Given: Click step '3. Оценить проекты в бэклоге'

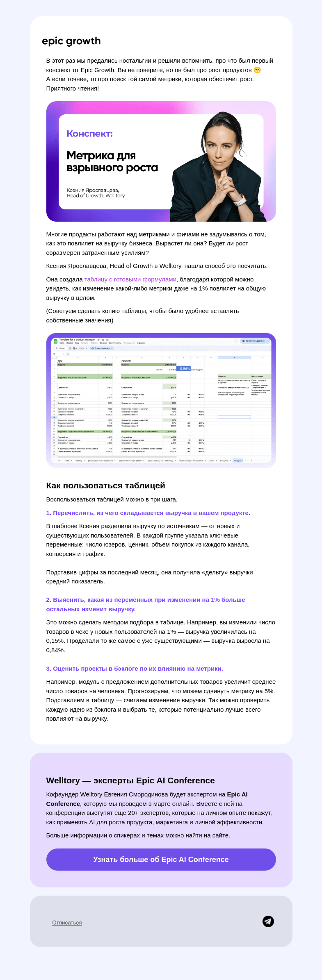Looking at the screenshot, I should tap(135, 669).
